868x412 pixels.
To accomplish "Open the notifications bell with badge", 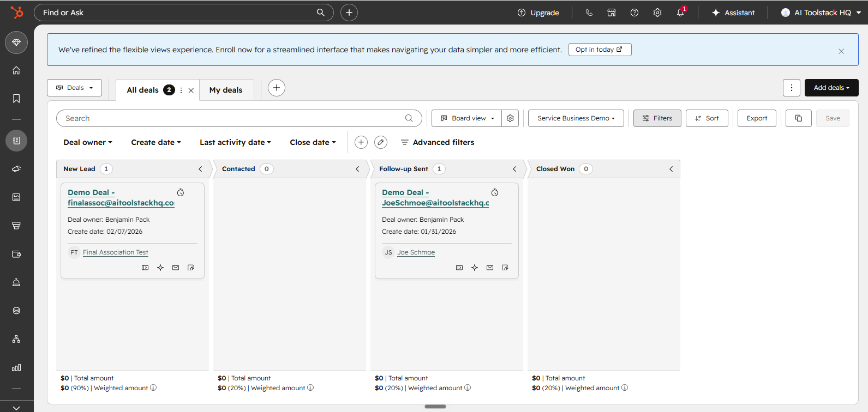I will pyautogui.click(x=680, y=13).
